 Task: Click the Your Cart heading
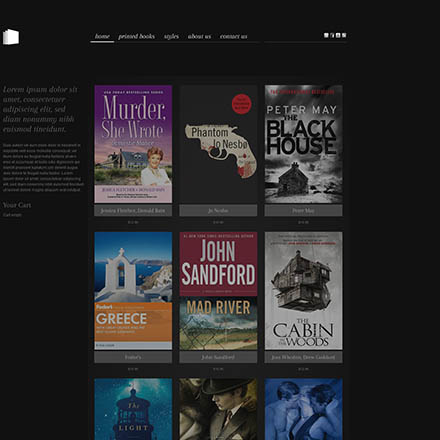coord(17,205)
